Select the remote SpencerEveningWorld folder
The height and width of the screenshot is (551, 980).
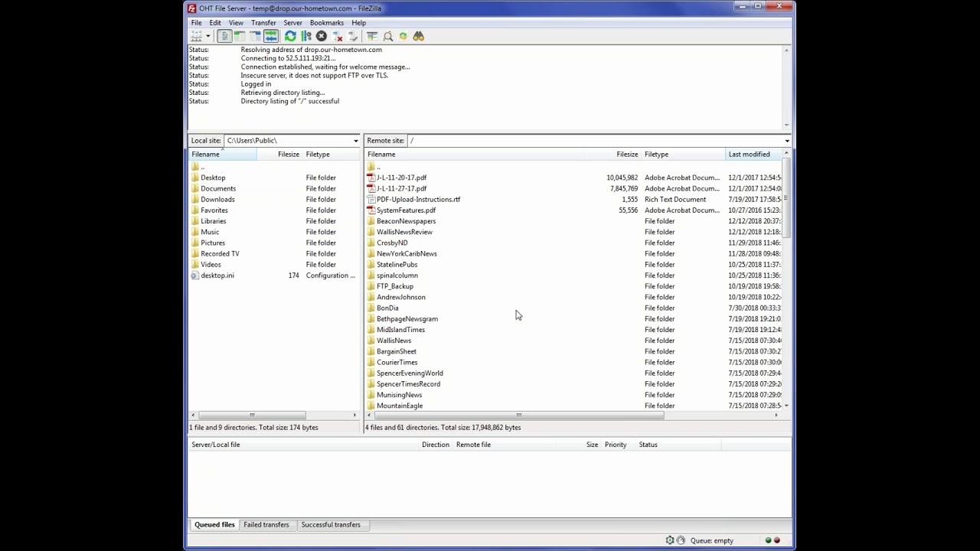click(x=410, y=373)
